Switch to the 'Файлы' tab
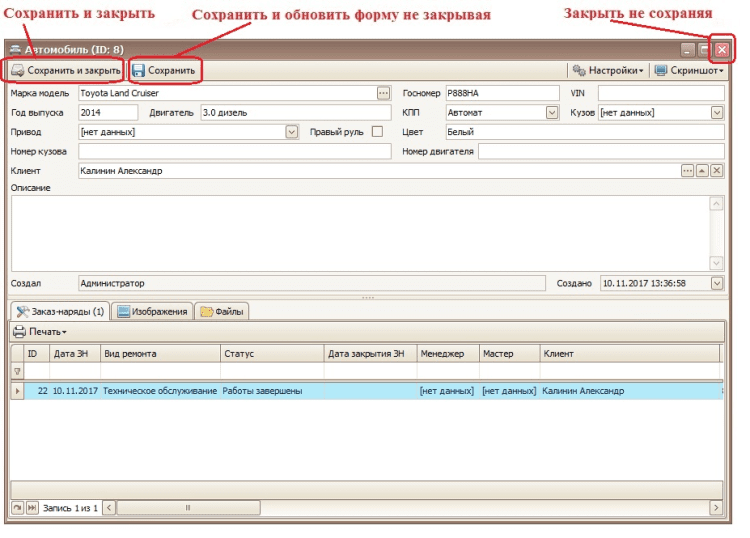750x538 pixels. (222, 311)
